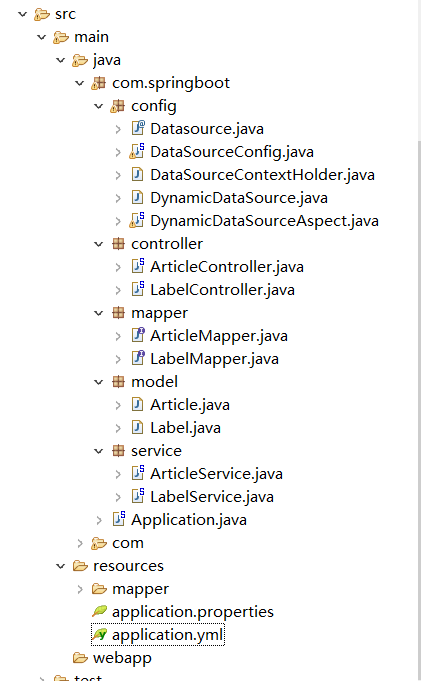Select the resources folder label

coord(128,566)
